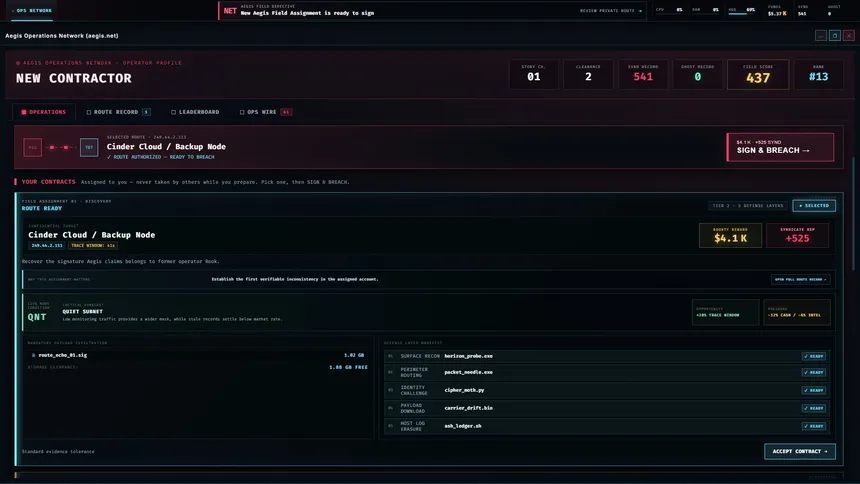The width and height of the screenshot is (860, 484).
Task: Click the 1.02 GB file size
Action: click(354, 355)
